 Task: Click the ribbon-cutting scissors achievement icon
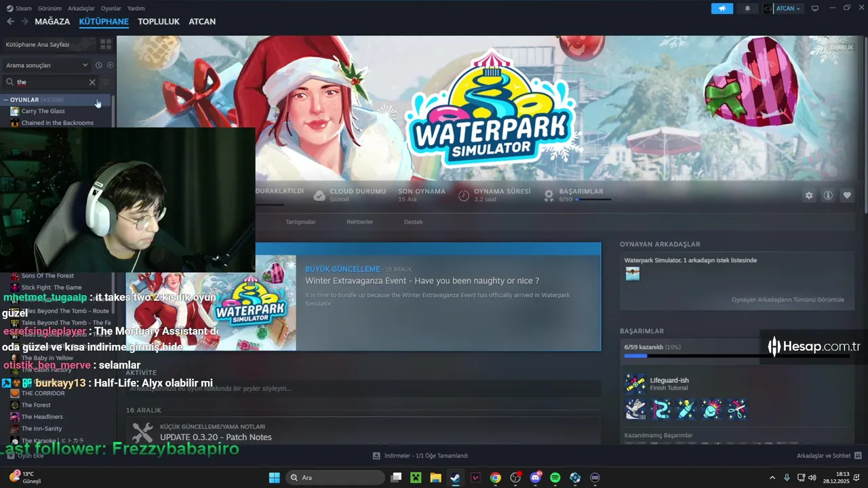click(736, 409)
